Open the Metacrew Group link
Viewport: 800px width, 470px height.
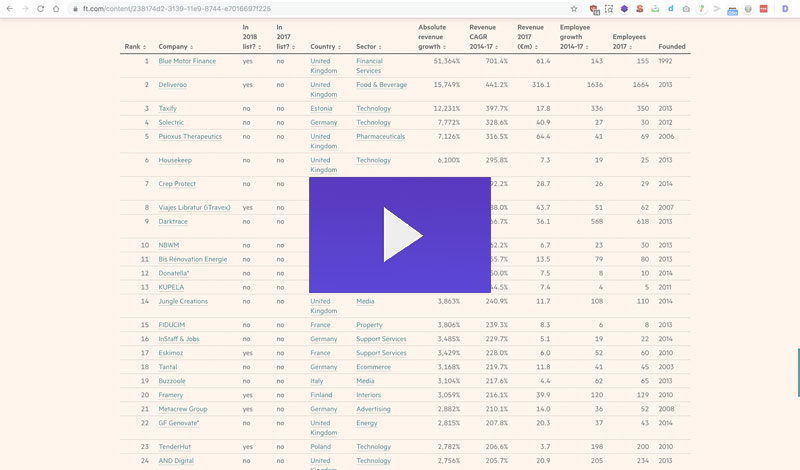[x=183, y=409]
